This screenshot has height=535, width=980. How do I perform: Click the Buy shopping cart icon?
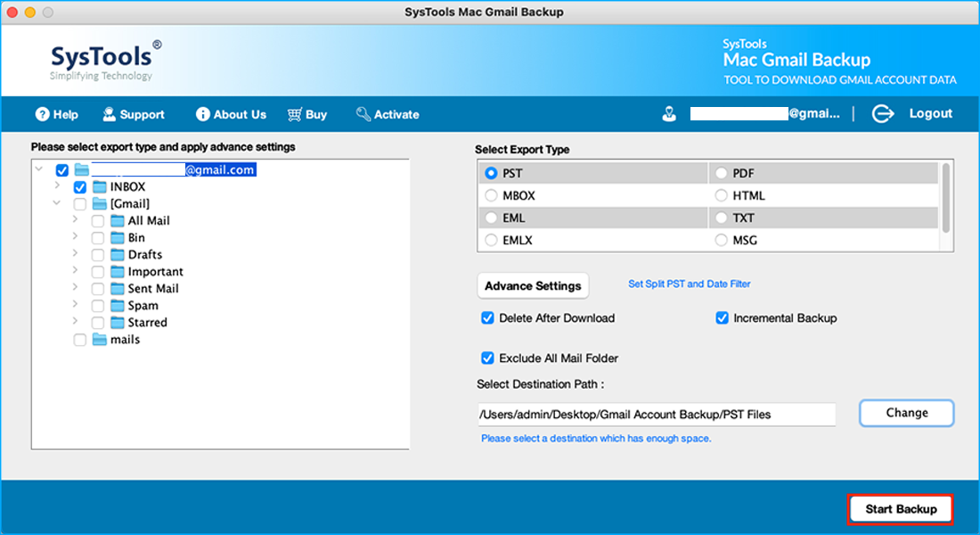point(294,114)
